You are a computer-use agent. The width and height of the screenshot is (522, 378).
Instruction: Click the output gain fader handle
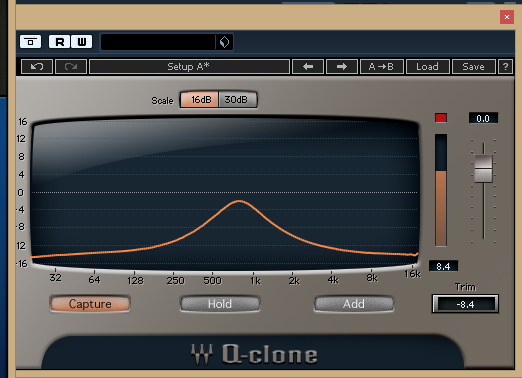point(483,169)
